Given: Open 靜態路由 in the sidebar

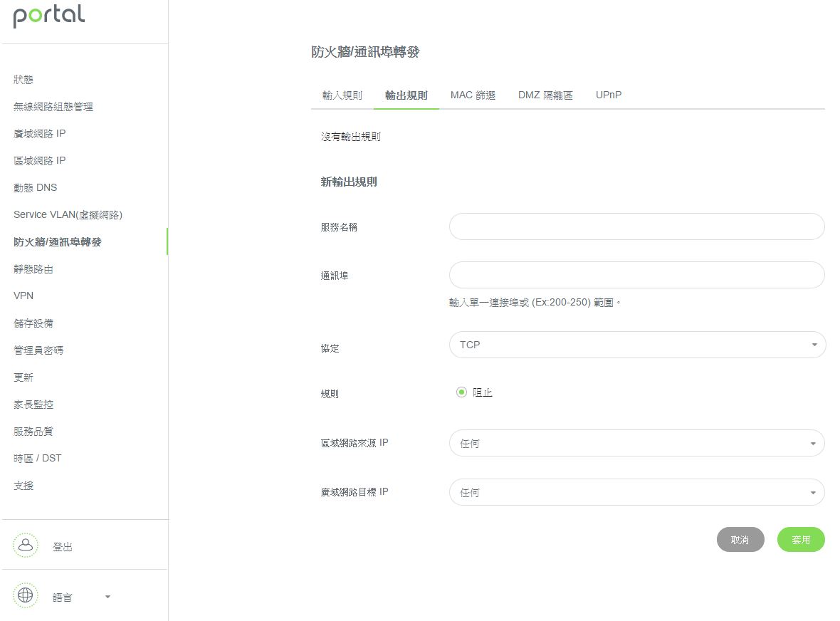Looking at the screenshot, I should click(x=33, y=269).
